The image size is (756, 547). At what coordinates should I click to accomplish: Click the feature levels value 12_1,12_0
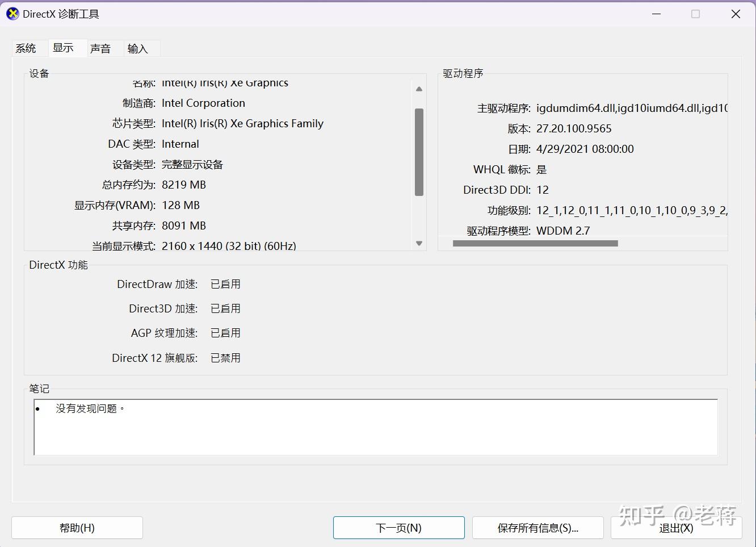[632, 210]
